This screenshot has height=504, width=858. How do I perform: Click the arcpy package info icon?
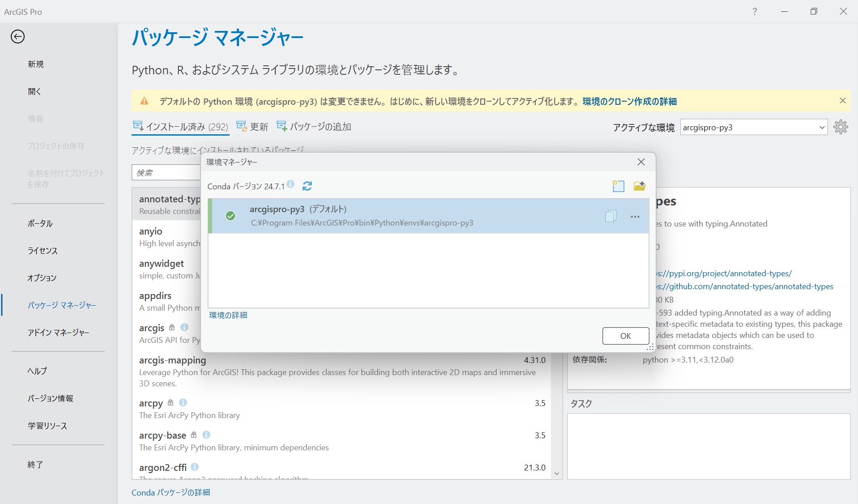(183, 402)
